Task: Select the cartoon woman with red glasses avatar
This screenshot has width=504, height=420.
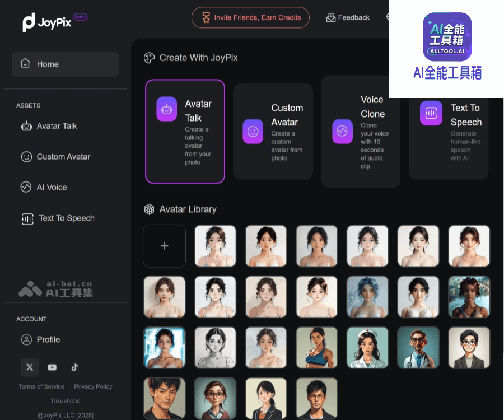Action: (215, 398)
